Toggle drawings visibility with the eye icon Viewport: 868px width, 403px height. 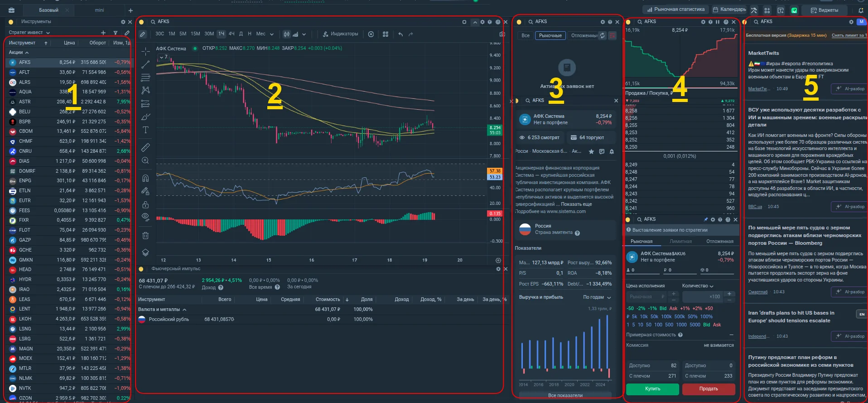tap(145, 217)
